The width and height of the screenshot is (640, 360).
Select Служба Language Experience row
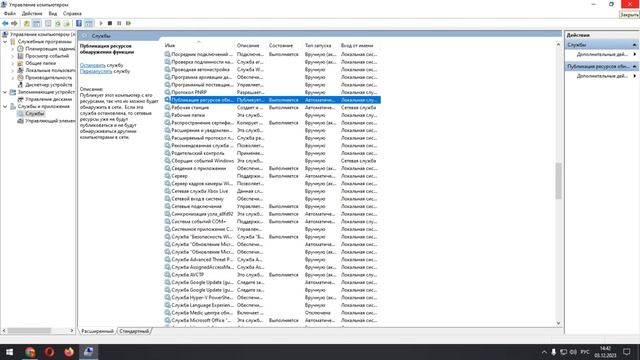(272, 305)
